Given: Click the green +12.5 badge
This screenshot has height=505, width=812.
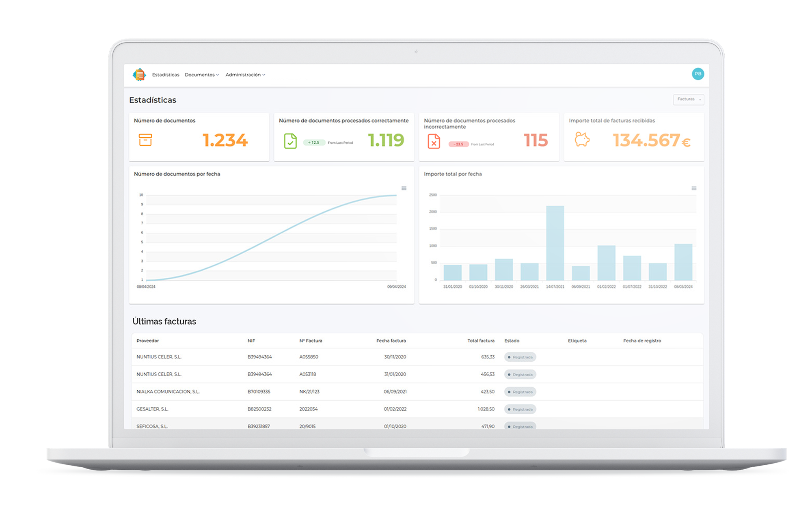Looking at the screenshot, I should (x=314, y=142).
